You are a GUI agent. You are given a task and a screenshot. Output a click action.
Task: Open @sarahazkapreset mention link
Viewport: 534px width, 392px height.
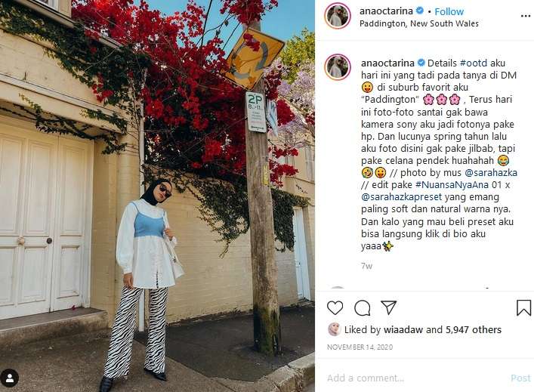401,197
